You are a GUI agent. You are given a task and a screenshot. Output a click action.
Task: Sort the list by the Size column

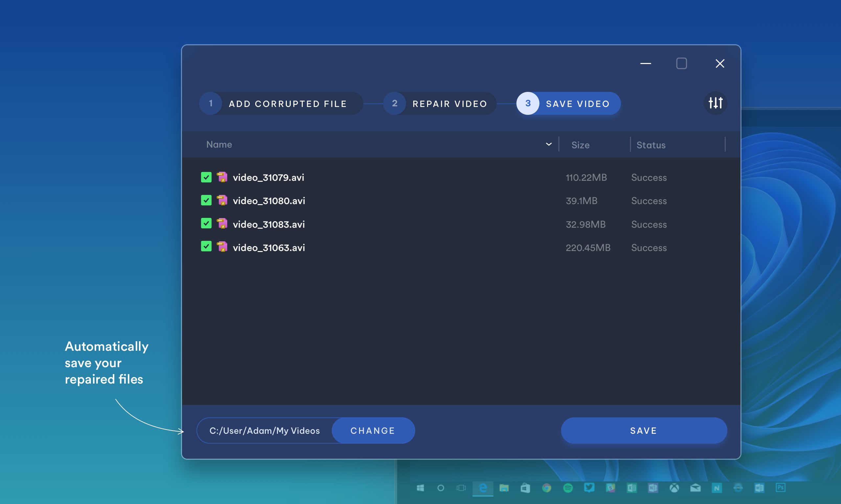580,145
